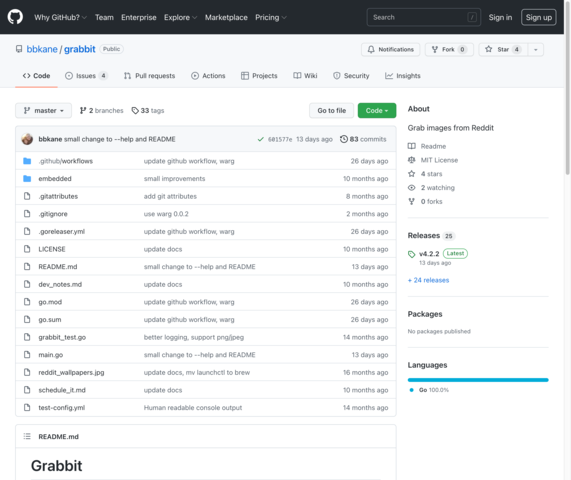Open the bbkane avatar in commit row
This screenshot has width=571, height=480.
coord(27,139)
